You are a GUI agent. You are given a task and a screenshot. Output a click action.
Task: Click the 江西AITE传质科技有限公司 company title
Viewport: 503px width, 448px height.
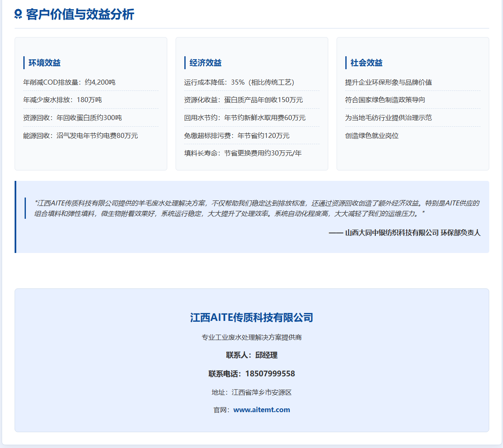click(251, 318)
